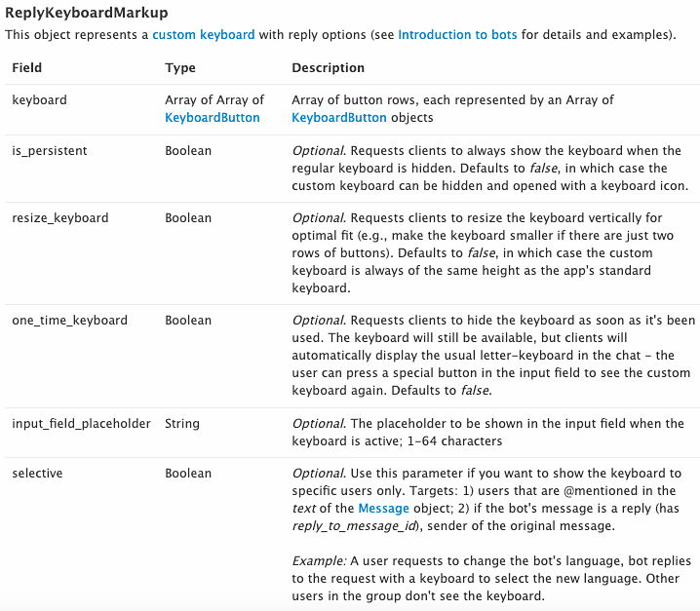
Task: Click KeyboardButton link in the keyboard description
Action: point(339,117)
